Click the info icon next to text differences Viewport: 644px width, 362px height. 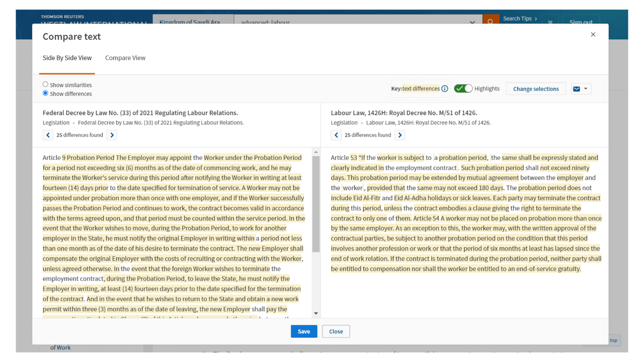pyautogui.click(x=445, y=88)
